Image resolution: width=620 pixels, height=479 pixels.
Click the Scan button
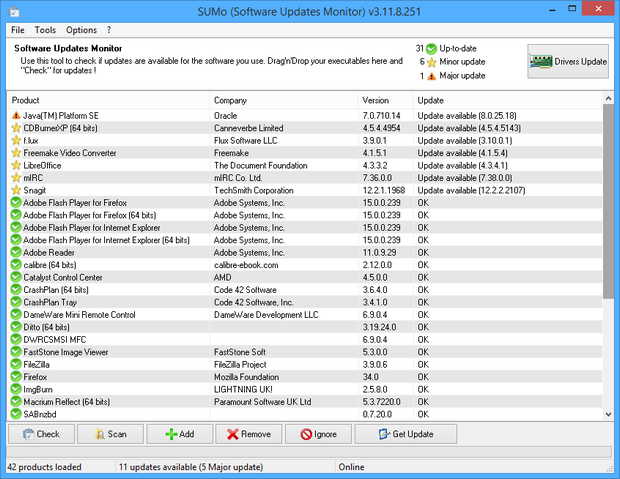pos(110,434)
